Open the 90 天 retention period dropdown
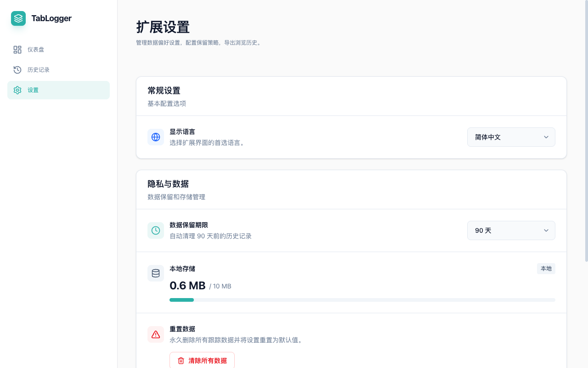Screen dimensions: 588x368 click(511, 230)
